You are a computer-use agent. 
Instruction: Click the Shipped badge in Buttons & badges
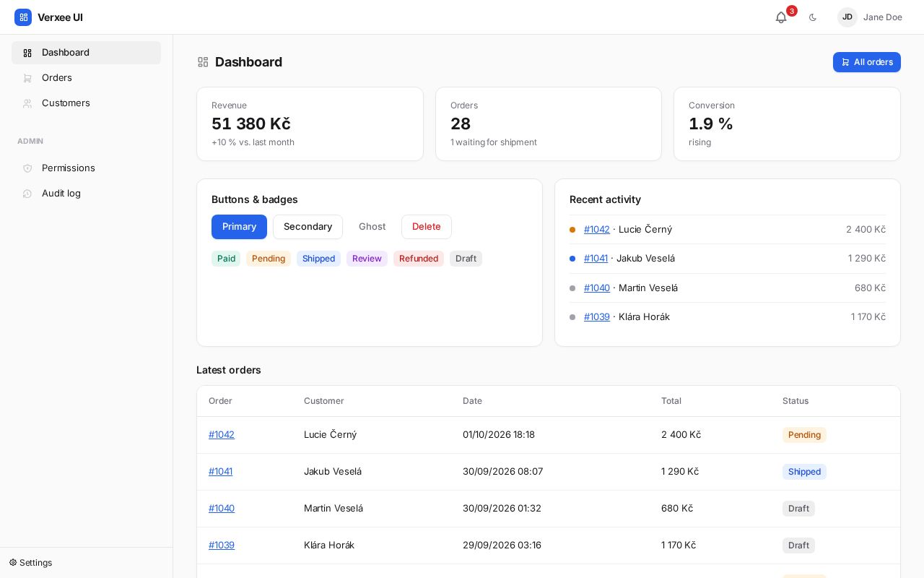[318, 259]
